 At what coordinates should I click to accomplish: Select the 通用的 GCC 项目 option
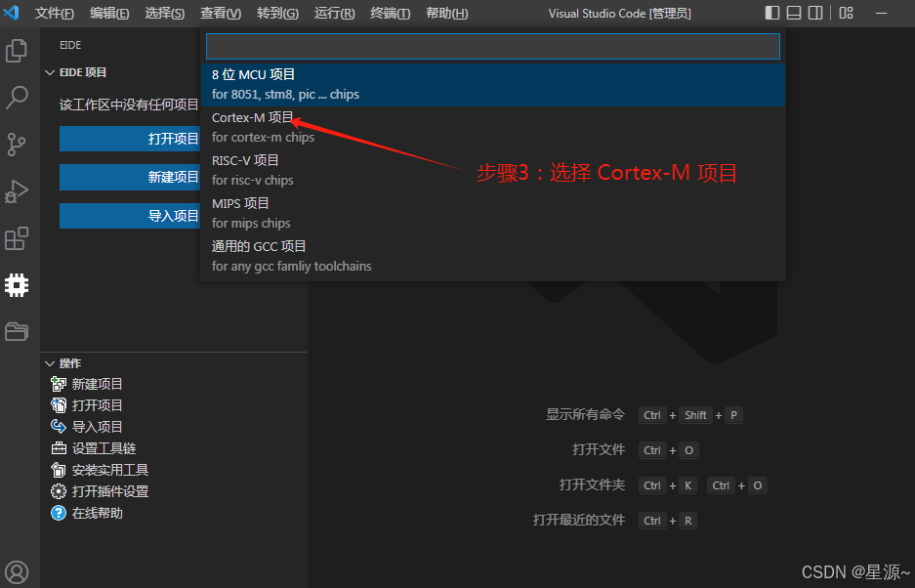(492, 256)
